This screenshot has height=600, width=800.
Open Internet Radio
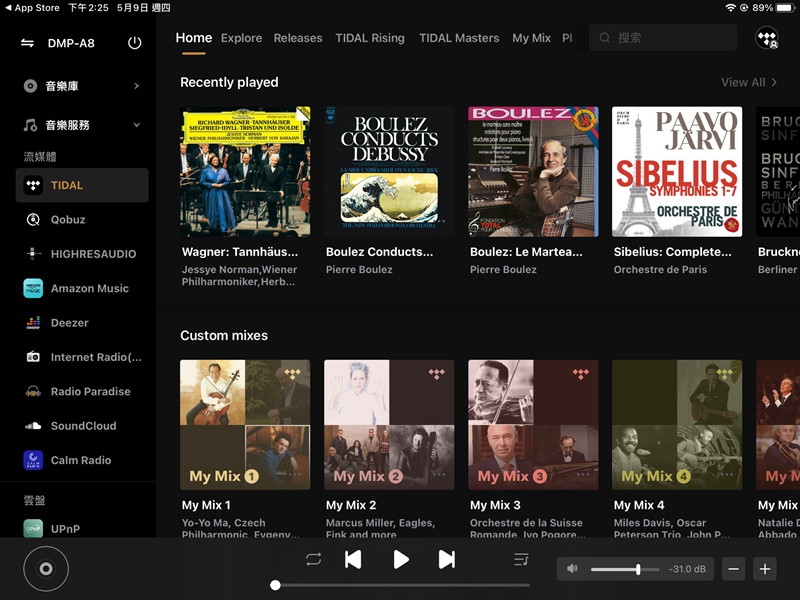pos(82,357)
